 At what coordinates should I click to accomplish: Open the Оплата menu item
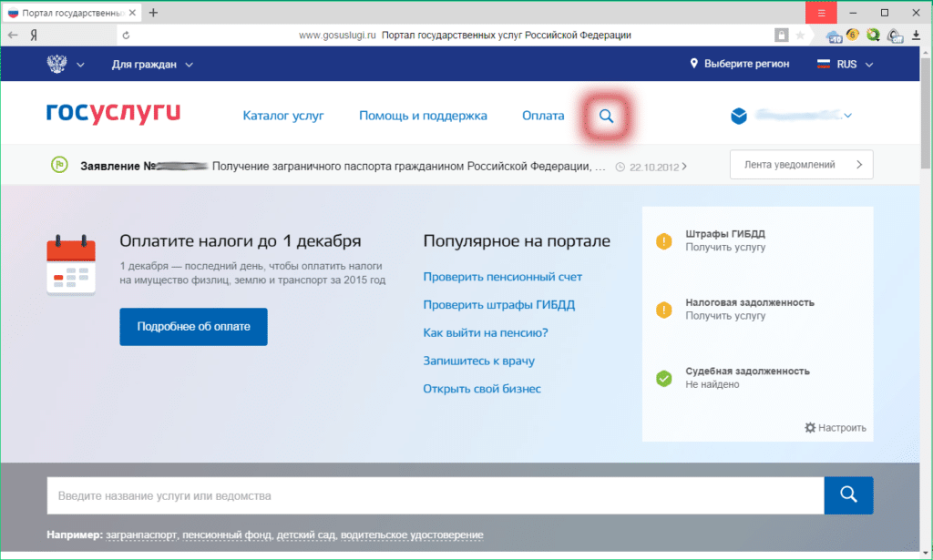(543, 116)
